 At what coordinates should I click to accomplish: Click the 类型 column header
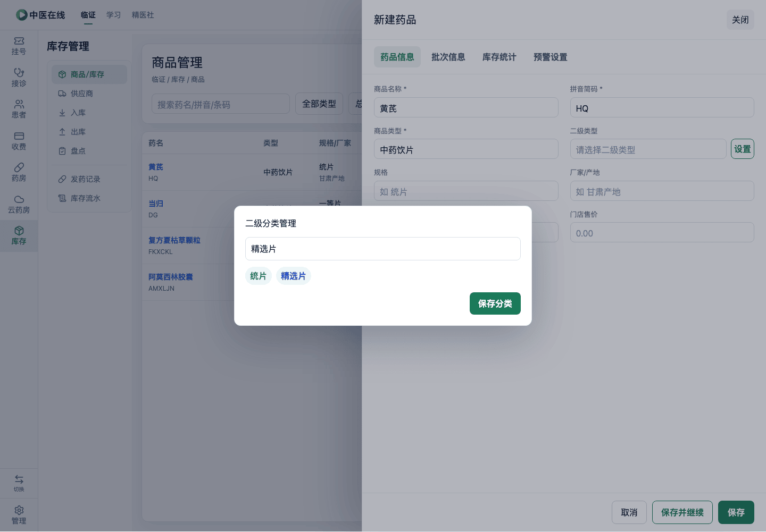[271, 143]
